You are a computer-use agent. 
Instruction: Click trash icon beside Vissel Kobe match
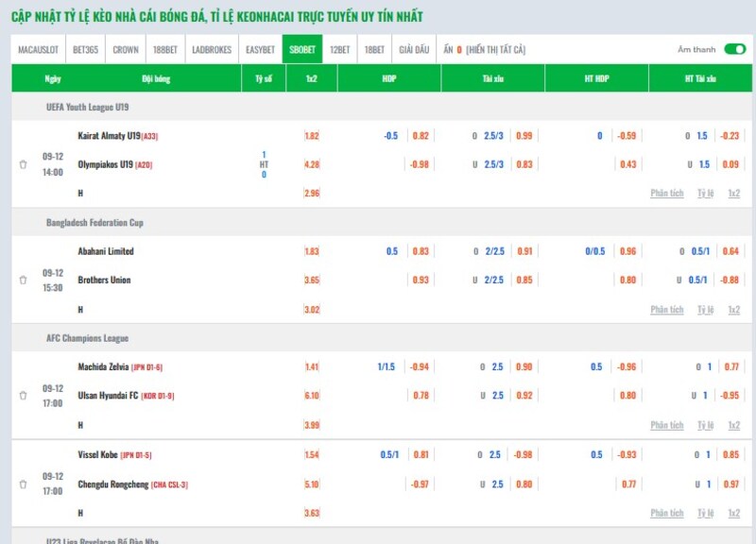coord(23,484)
